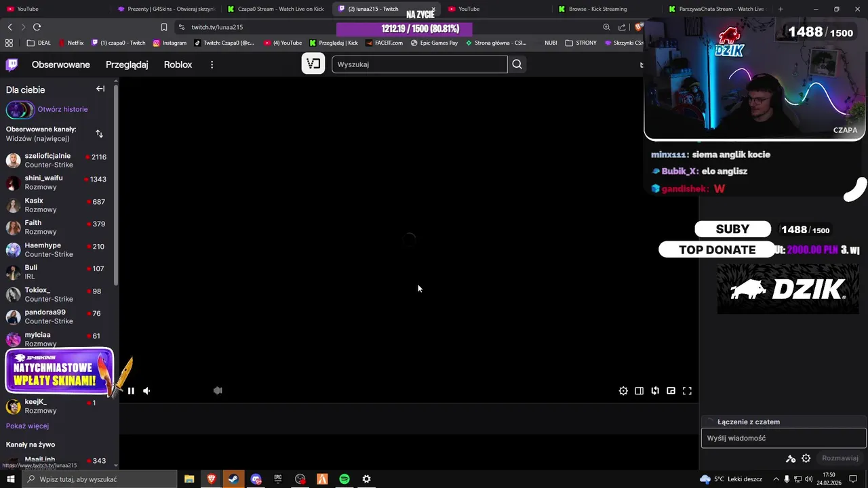This screenshot has height=488, width=868.
Task: Open Steam from the taskbar
Action: pos(233,479)
